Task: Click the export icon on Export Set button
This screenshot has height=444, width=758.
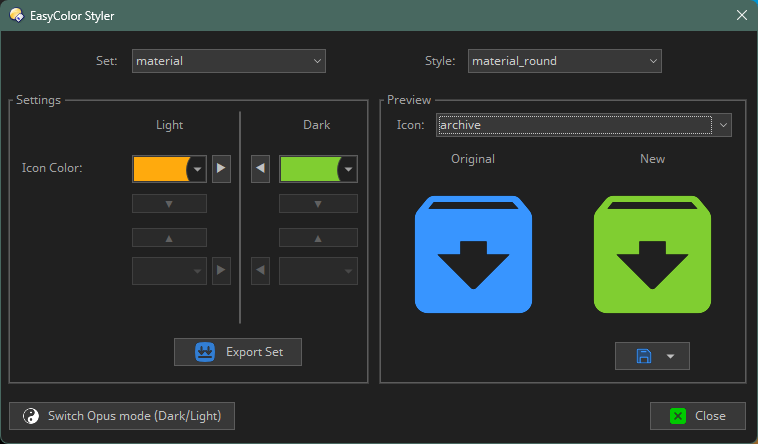Action: pyautogui.click(x=205, y=352)
